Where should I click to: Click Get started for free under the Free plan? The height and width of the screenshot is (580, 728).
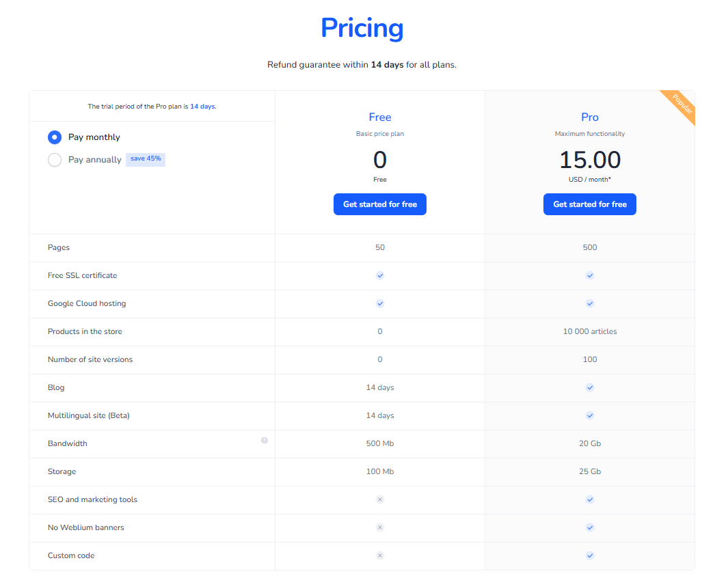pos(379,204)
